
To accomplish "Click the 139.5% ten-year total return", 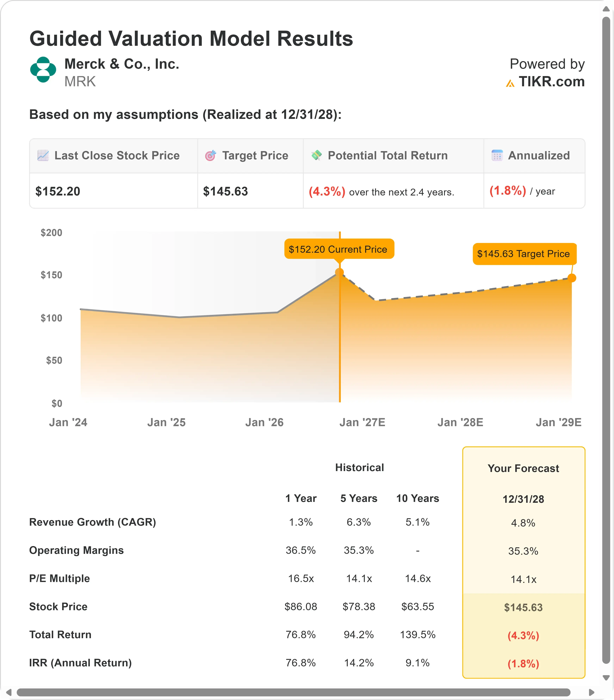I will point(418,635).
